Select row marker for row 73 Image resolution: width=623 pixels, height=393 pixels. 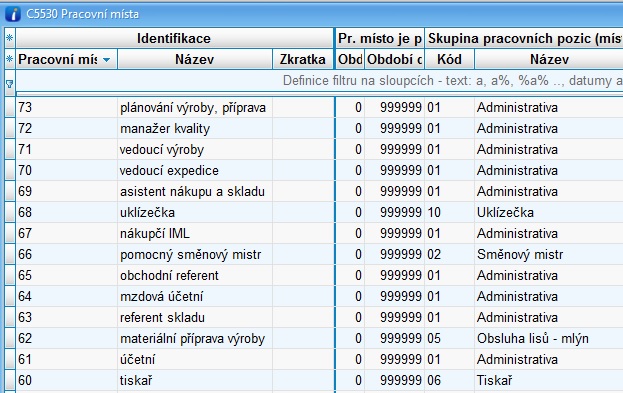[x=10, y=107]
